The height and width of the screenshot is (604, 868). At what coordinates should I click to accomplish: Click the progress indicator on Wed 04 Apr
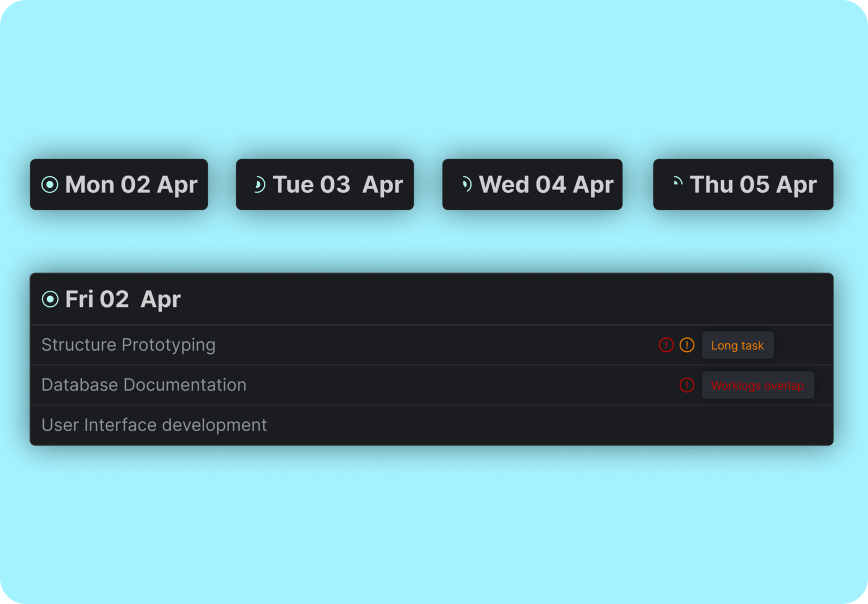(x=466, y=184)
